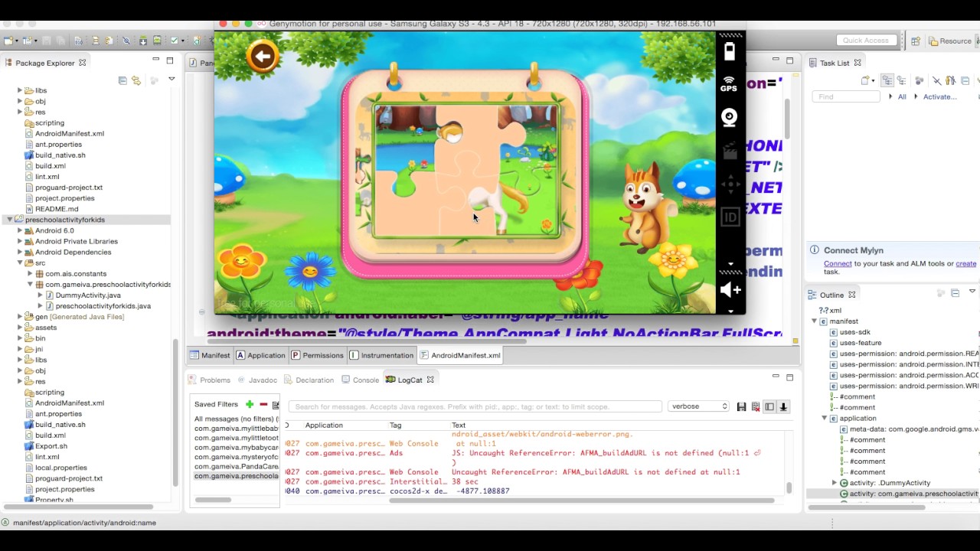This screenshot has height=551, width=980.
Task: Raise the volume in Genymotion sidebar
Action: point(730,289)
